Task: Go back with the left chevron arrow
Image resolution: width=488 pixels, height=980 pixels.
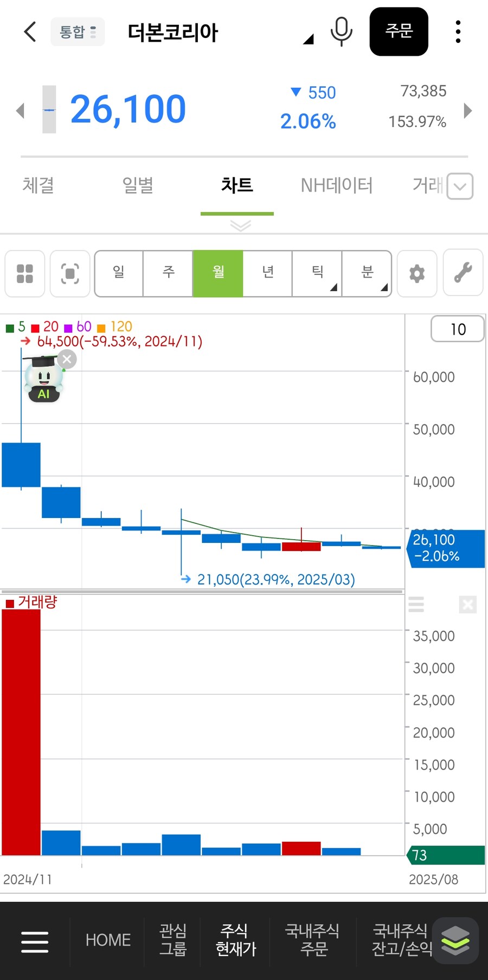Action: [x=30, y=31]
